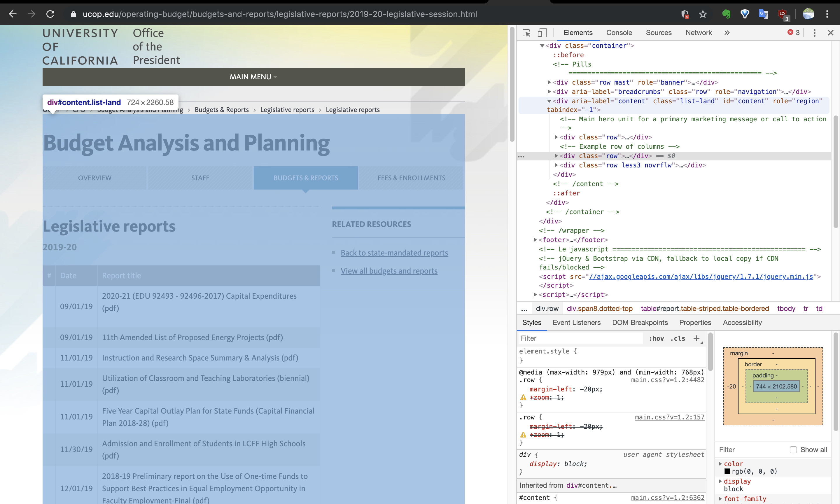Open the red error count indicator

(x=794, y=32)
